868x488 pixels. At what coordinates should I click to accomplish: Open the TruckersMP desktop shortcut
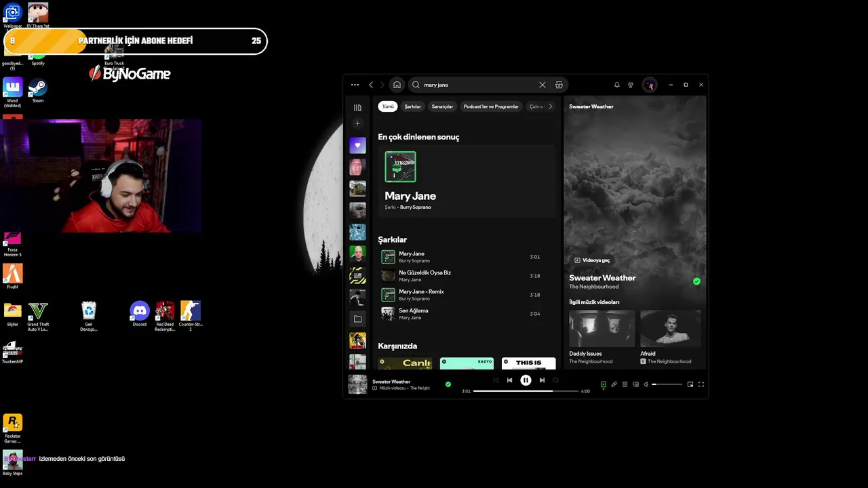(12, 352)
